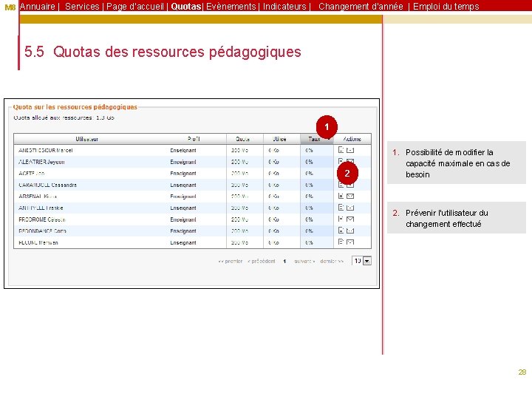Edit quota icon in the REDONDANCE row
The width and height of the screenshot is (532, 399).
341,231
